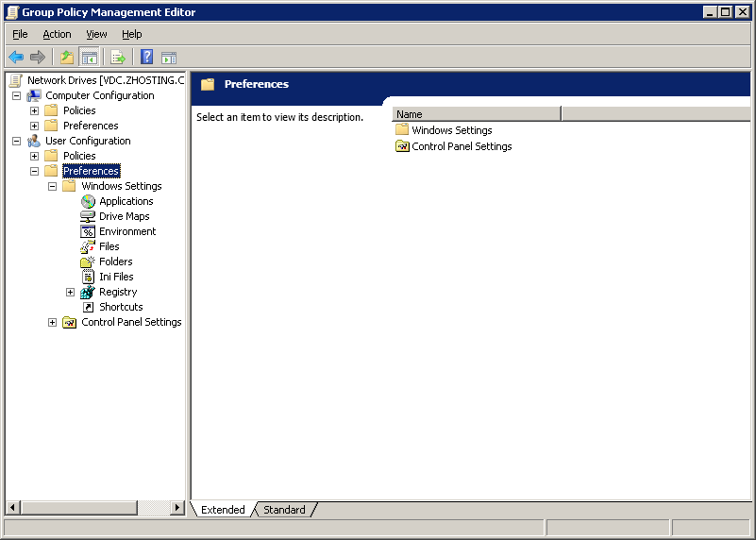The image size is (756, 540).
Task: Close the Group Policy Management Editor window
Action: [x=743, y=12]
